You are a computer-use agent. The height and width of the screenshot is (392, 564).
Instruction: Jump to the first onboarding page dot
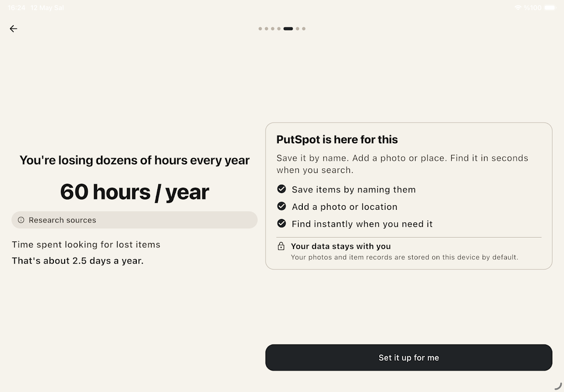click(x=260, y=29)
